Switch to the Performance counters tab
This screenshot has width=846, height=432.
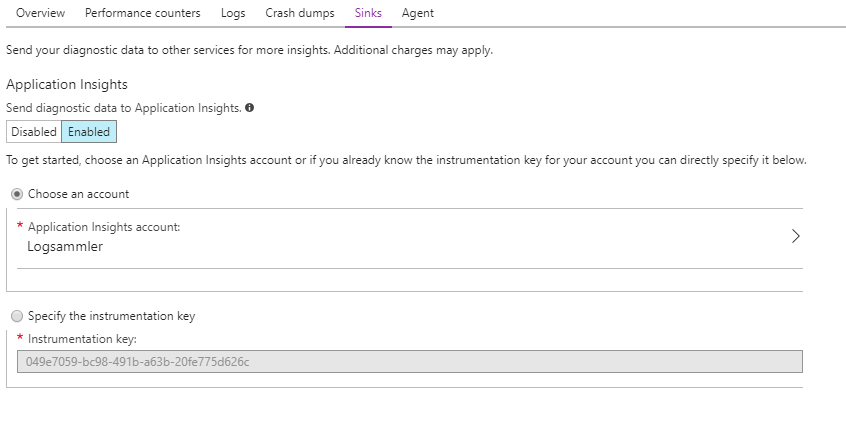[x=142, y=13]
